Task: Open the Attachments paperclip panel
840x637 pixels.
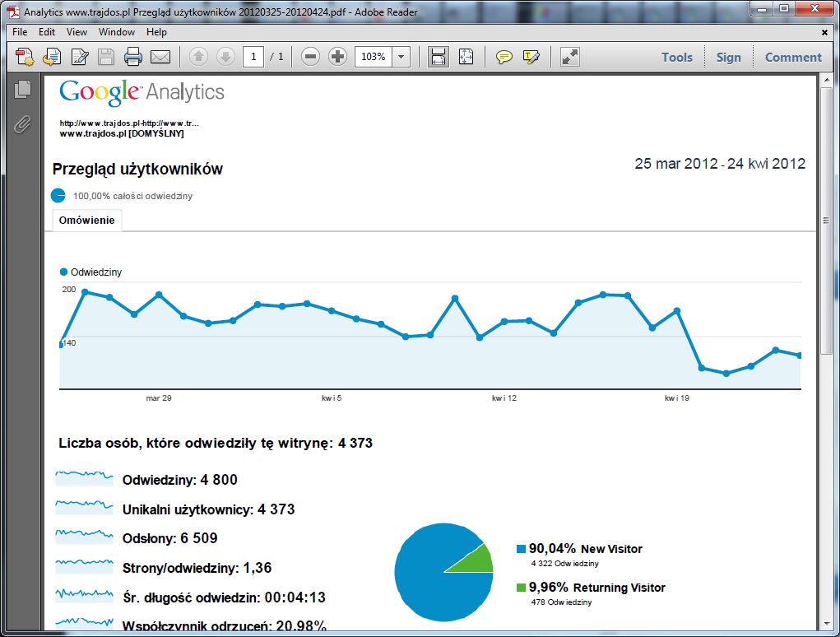Action: 22,124
